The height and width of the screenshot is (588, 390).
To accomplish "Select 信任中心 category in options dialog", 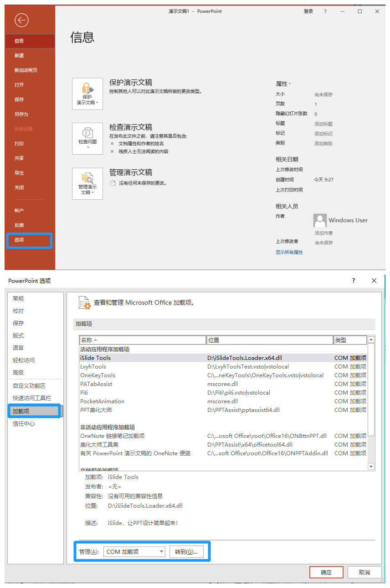I will click(36, 423).
